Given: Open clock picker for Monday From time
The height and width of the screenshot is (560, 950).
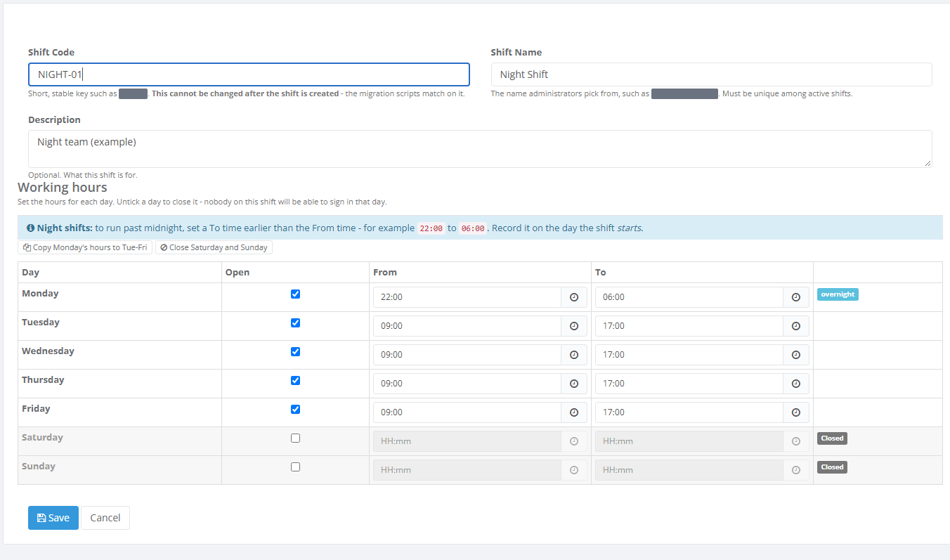Looking at the screenshot, I should 574,297.
